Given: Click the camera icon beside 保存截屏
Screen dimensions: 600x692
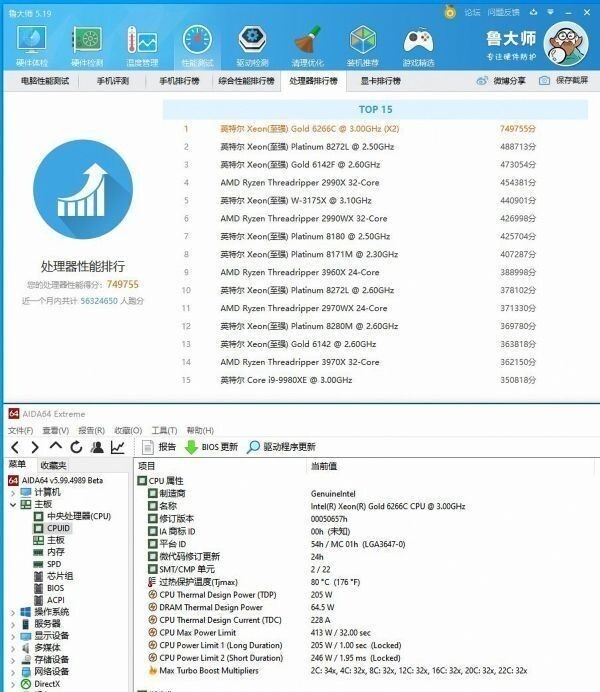Looking at the screenshot, I should pyautogui.click(x=544, y=80).
